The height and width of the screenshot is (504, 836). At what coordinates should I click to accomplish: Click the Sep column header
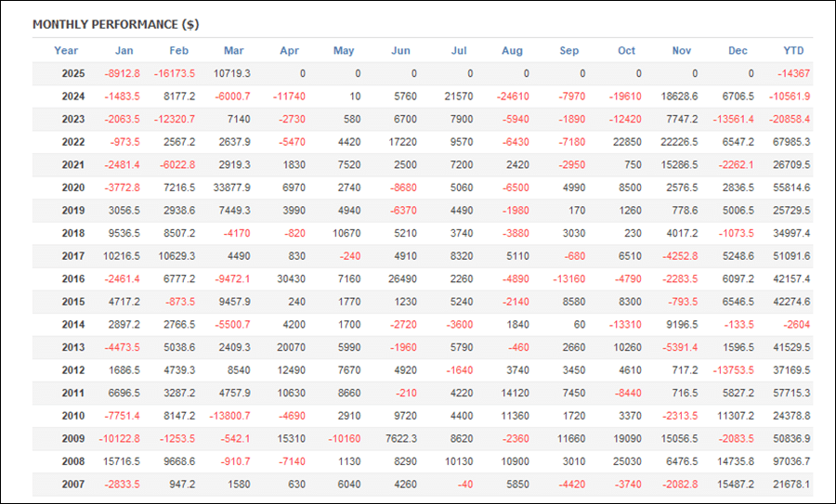(568, 51)
